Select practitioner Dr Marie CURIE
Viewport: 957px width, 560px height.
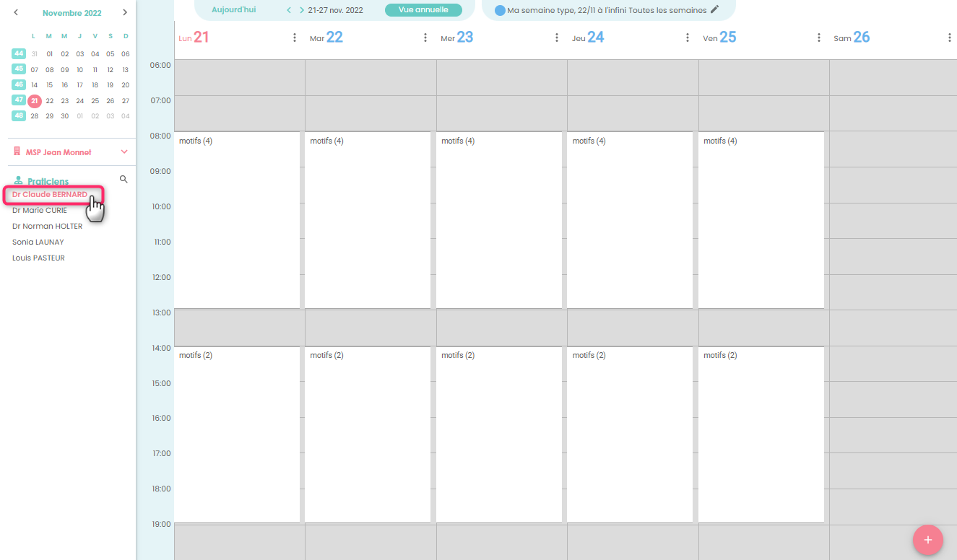click(x=40, y=211)
